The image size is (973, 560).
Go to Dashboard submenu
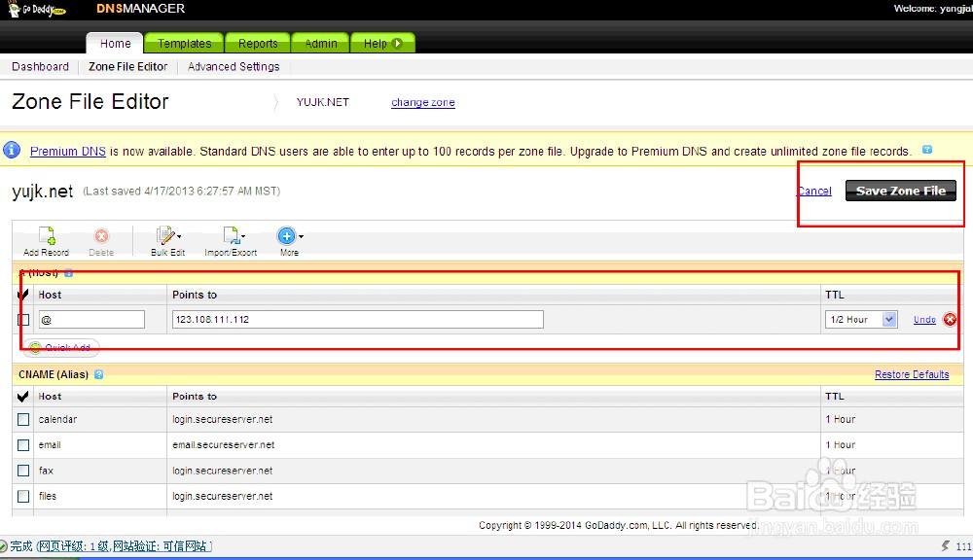[40, 66]
